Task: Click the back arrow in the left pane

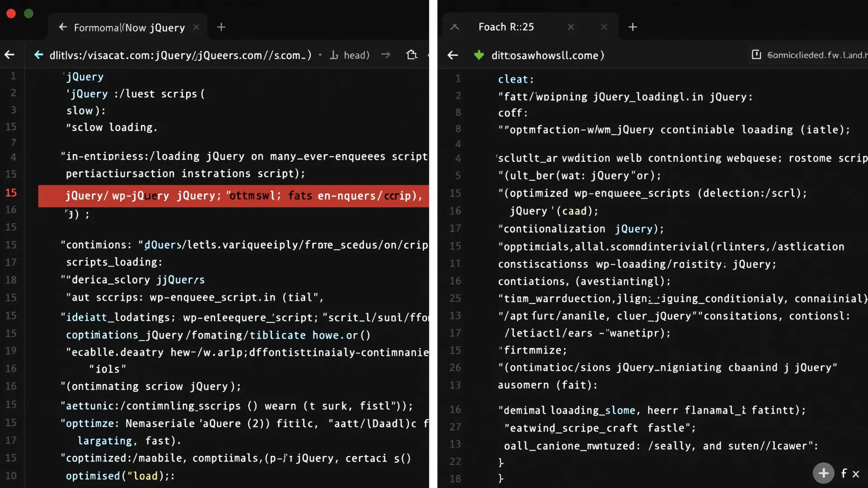Action: tap(9, 55)
